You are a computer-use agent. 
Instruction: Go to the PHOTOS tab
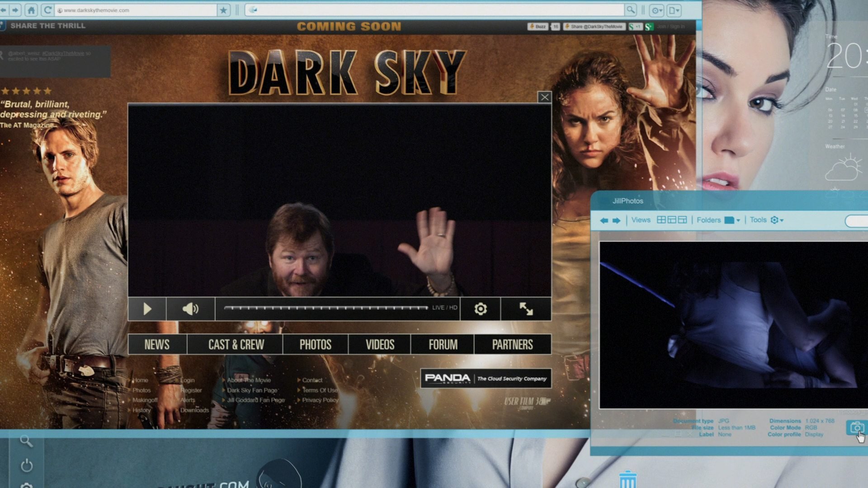click(315, 345)
